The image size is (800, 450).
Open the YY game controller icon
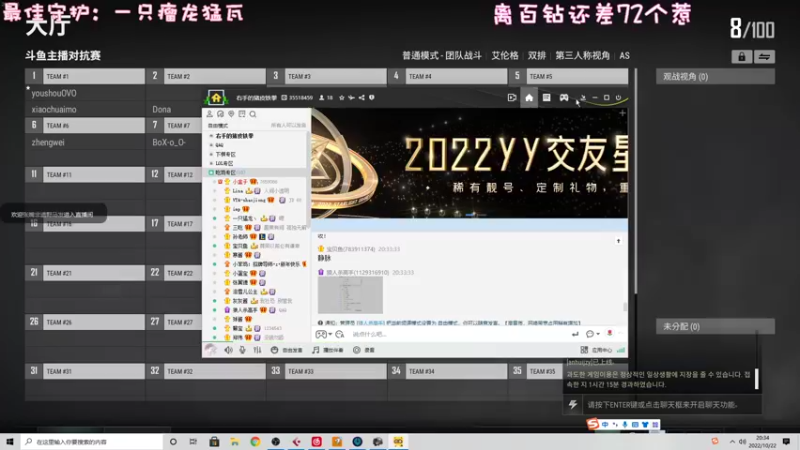click(x=564, y=97)
